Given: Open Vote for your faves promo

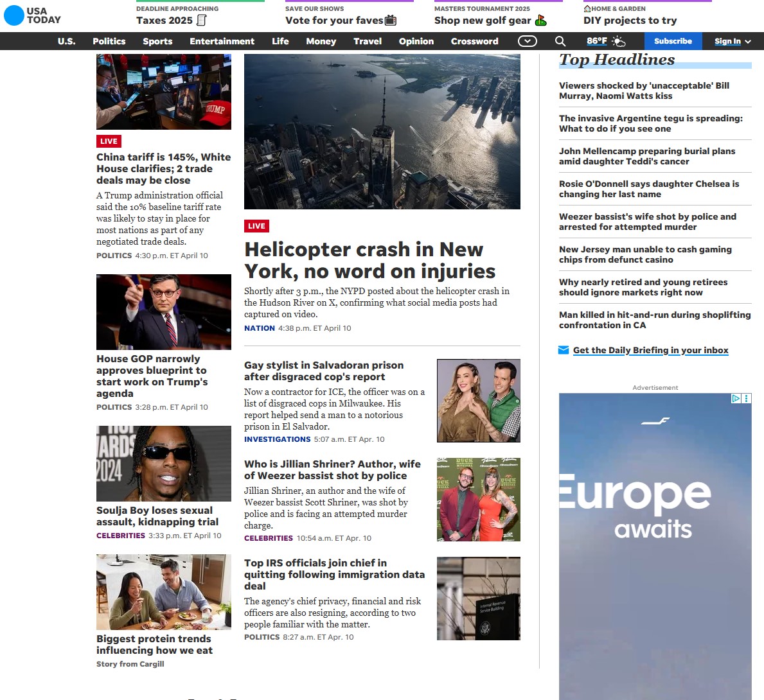Looking at the screenshot, I should (x=334, y=21).
